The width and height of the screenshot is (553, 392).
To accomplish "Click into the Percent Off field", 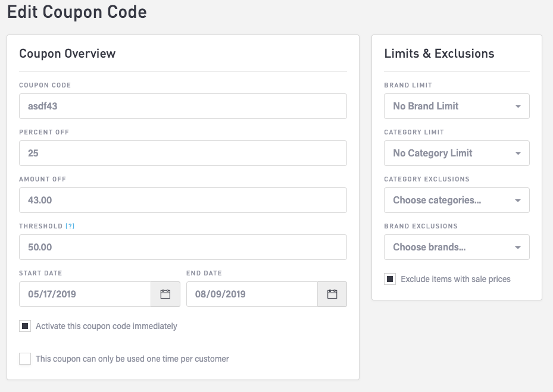I will 183,153.
